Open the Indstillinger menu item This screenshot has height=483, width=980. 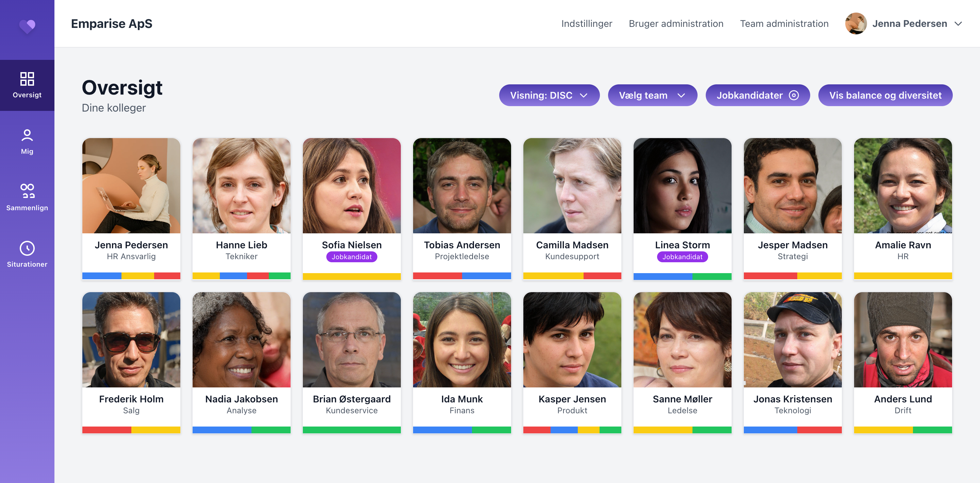587,23
